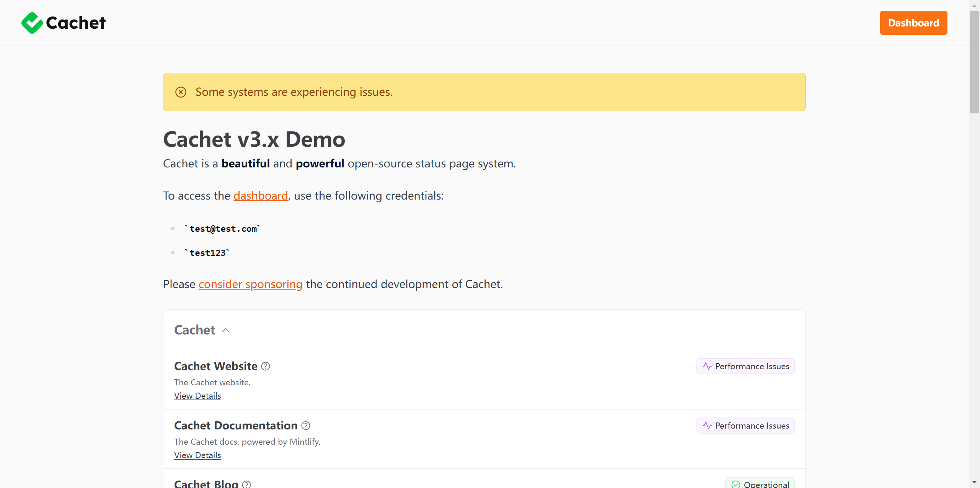Screen dimensions: 980x488
Task: View Details for Cachet Website
Action: [x=197, y=396]
